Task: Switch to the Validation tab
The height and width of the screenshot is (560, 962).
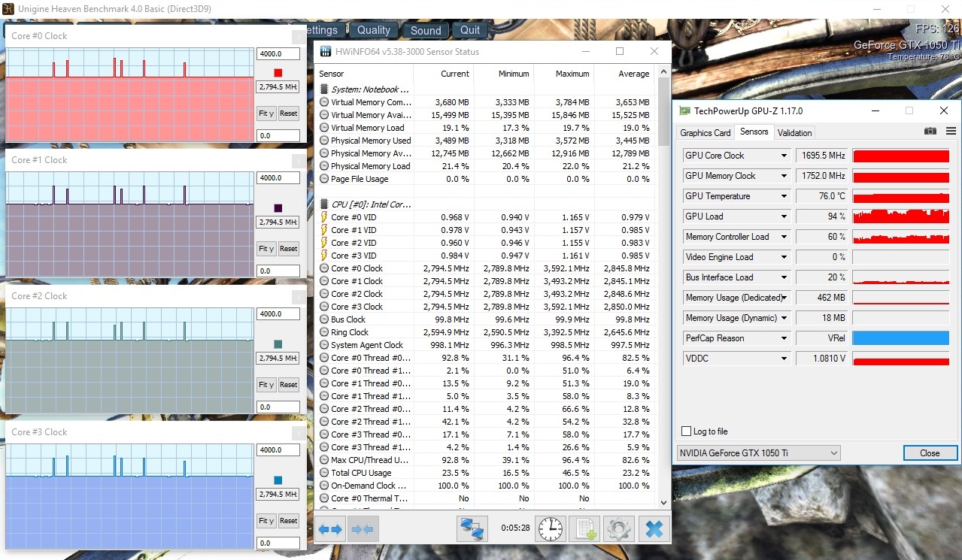Action: [x=795, y=133]
